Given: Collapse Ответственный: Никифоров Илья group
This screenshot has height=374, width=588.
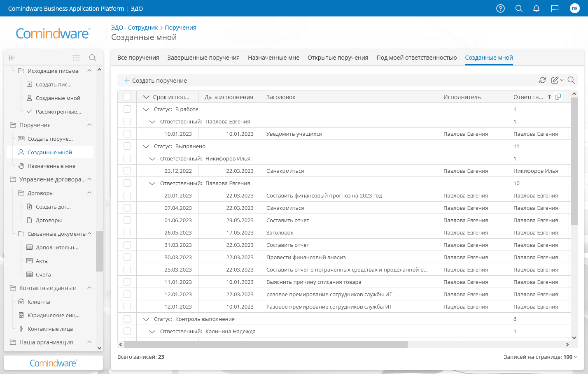Looking at the screenshot, I should pyautogui.click(x=152, y=159).
